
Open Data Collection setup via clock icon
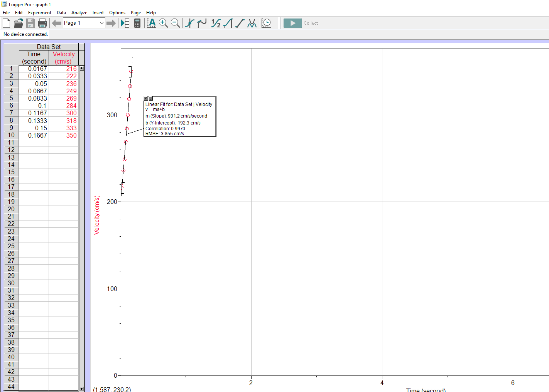[266, 23]
